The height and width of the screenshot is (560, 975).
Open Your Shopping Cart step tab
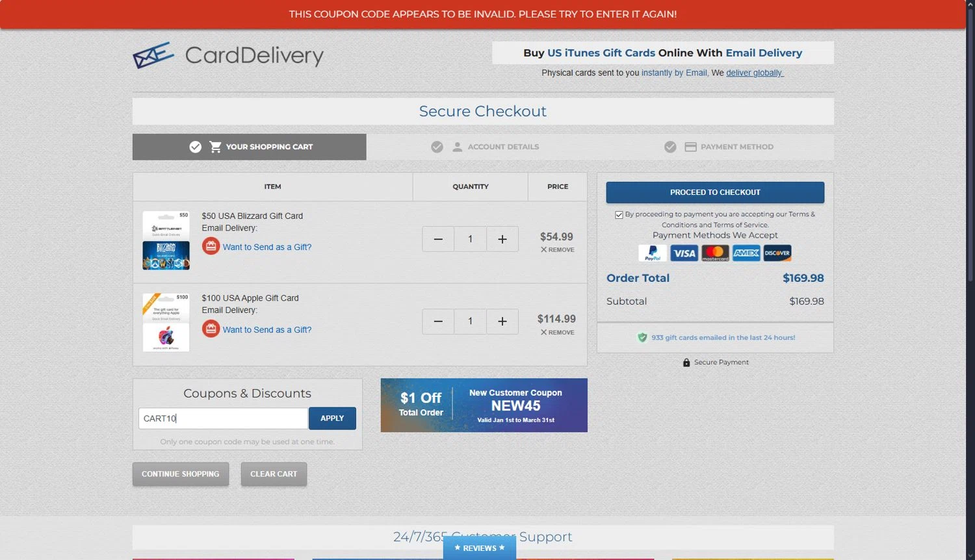tap(250, 147)
